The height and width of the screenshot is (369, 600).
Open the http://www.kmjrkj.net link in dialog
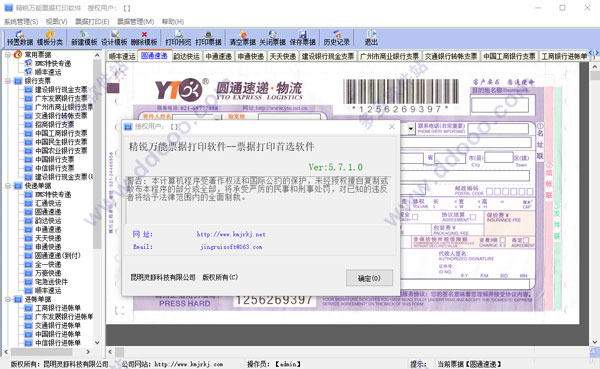pyautogui.click(x=231, y=234)
